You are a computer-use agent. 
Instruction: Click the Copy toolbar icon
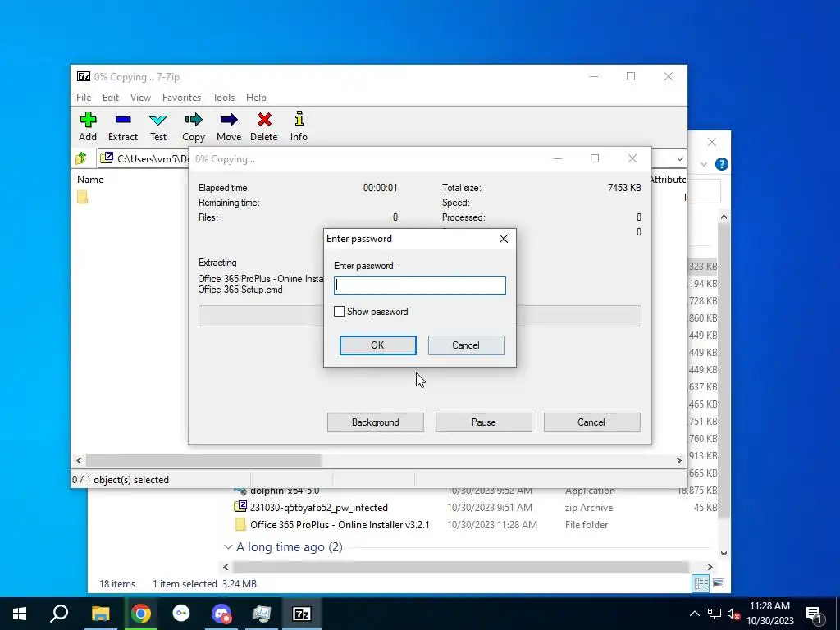(x=194, y=126)
